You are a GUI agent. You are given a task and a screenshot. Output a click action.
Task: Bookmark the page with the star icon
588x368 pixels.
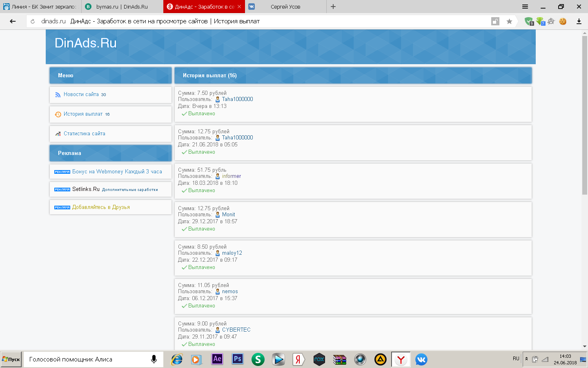tap(509, 21)
